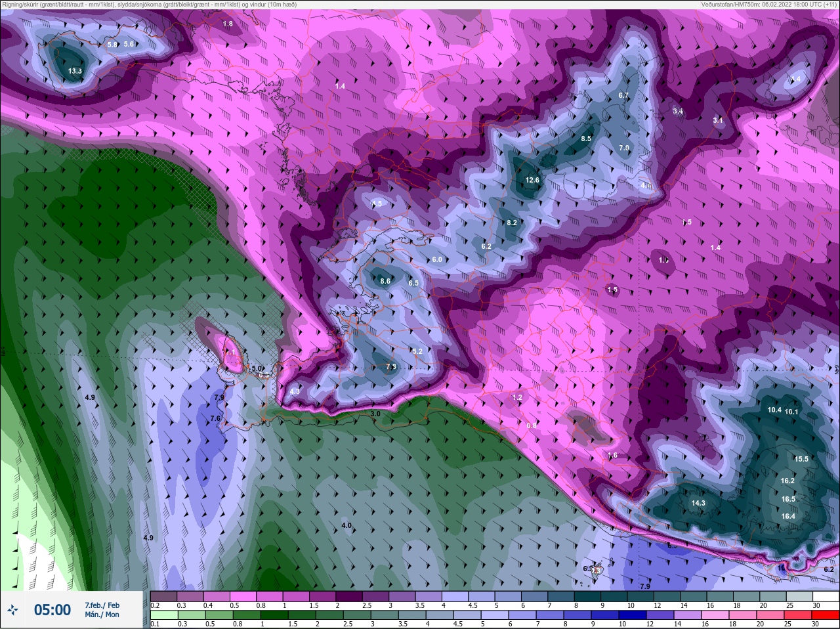Image resolution: width=840 pixels, height=629 pixels.
Task: Click the 16.2 precipitation value on map
Action: tap(787, 481)
